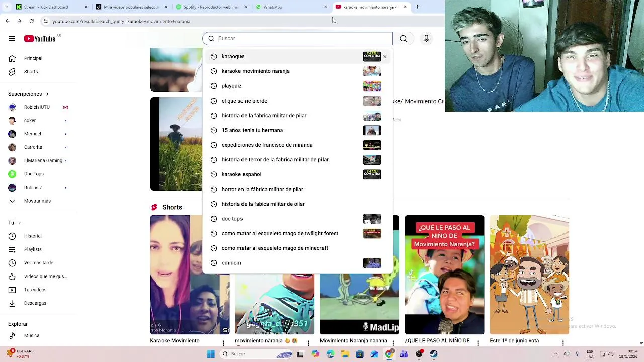644x362 pixels.
Task: Switch to the Spotify browser tab
Action: click(210, 7)
